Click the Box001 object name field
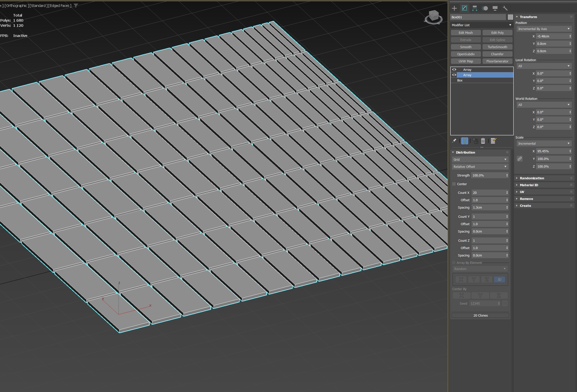The image size is (577, 392). pyautogui.click(x=478, y=17)
